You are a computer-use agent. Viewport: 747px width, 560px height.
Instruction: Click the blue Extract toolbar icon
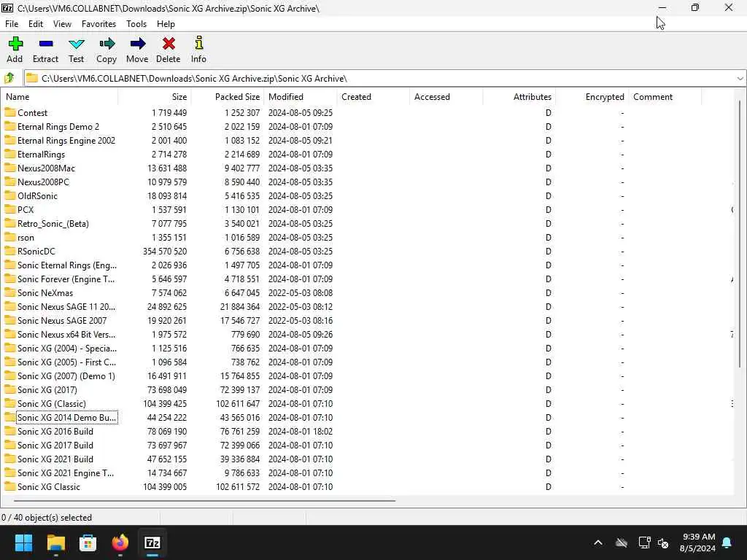(46, 44)
